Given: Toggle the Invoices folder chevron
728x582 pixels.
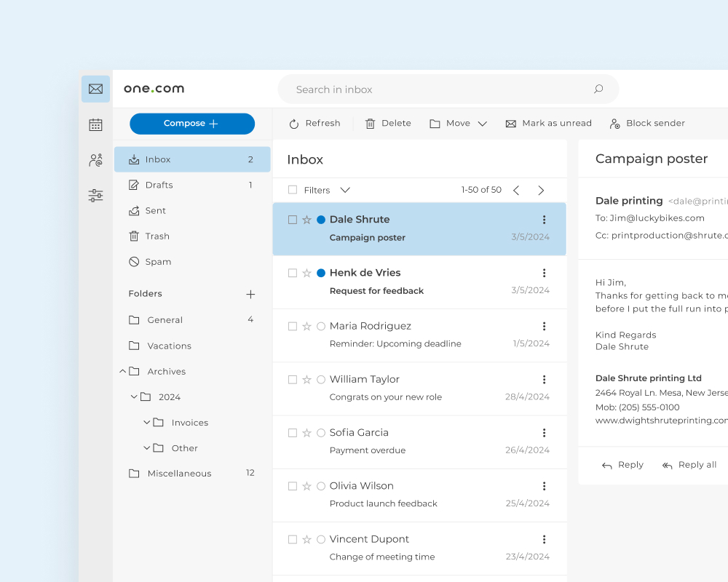Looking at the screenshot, I should [x=147, y=423].
